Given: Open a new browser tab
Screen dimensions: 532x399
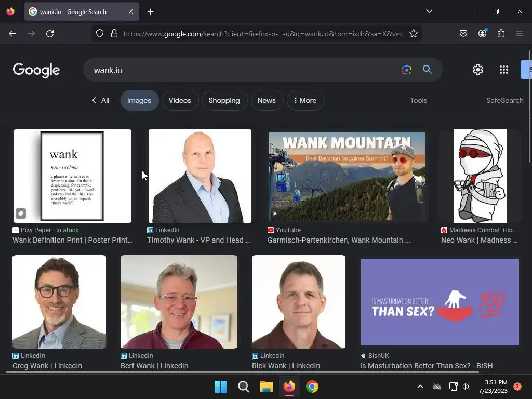Looking at the screenshot, I should (x=150, y=12).
